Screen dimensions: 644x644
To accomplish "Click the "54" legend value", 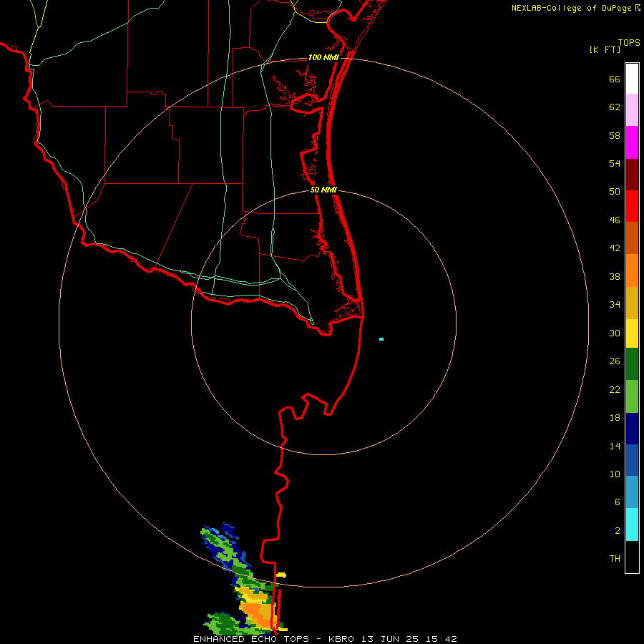I will 615,163.
